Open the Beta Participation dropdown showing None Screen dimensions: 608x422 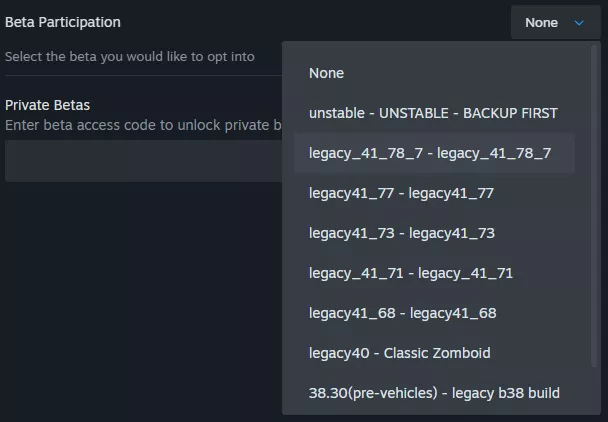(555, 22)
